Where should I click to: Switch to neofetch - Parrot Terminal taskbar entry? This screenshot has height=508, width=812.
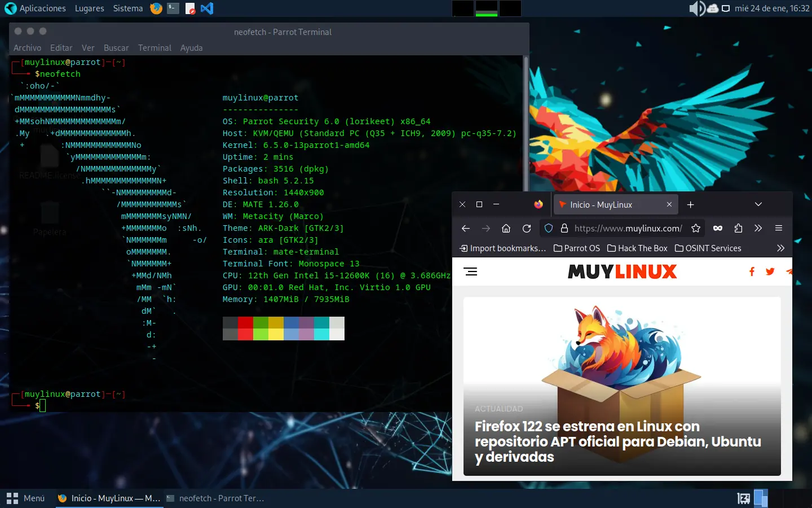click(215, 498)
